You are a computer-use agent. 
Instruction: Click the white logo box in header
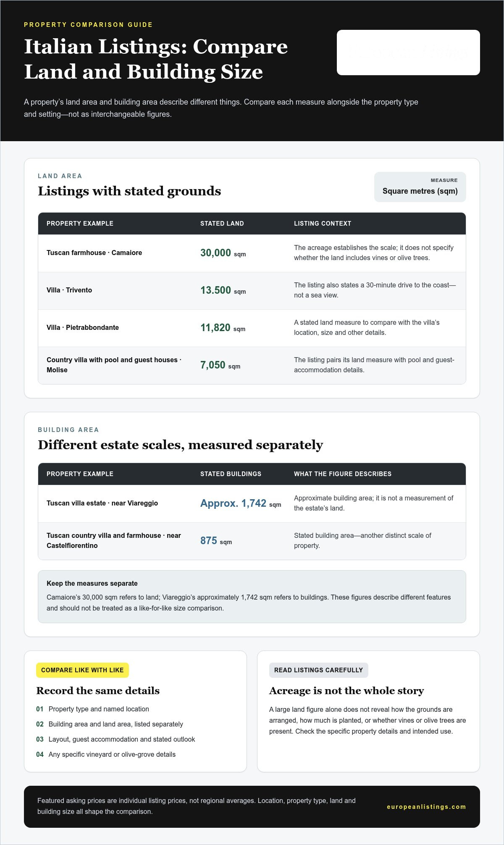(x=408, y=53)
